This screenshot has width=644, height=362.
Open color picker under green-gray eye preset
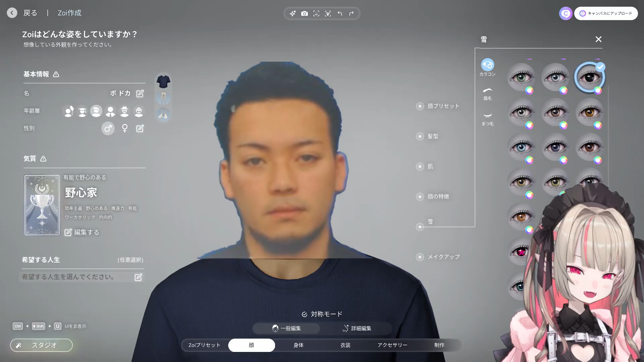coord(529,90)
